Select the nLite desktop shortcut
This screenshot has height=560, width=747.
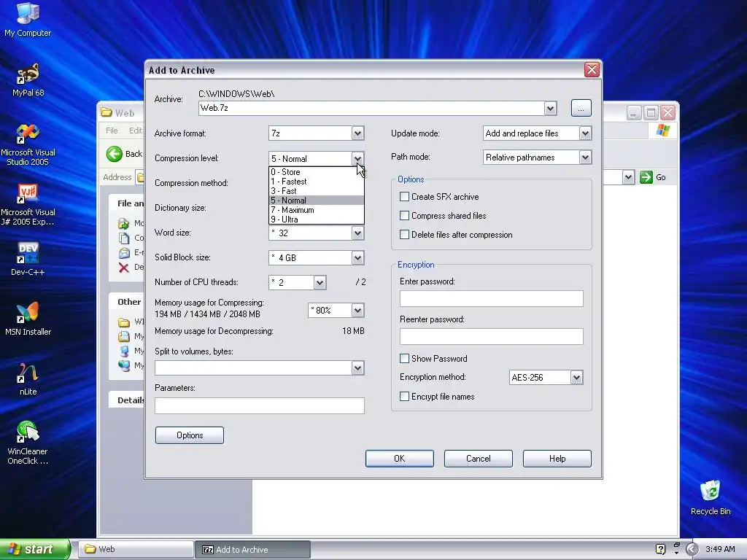pyautogui.click(x=28, y=378)
